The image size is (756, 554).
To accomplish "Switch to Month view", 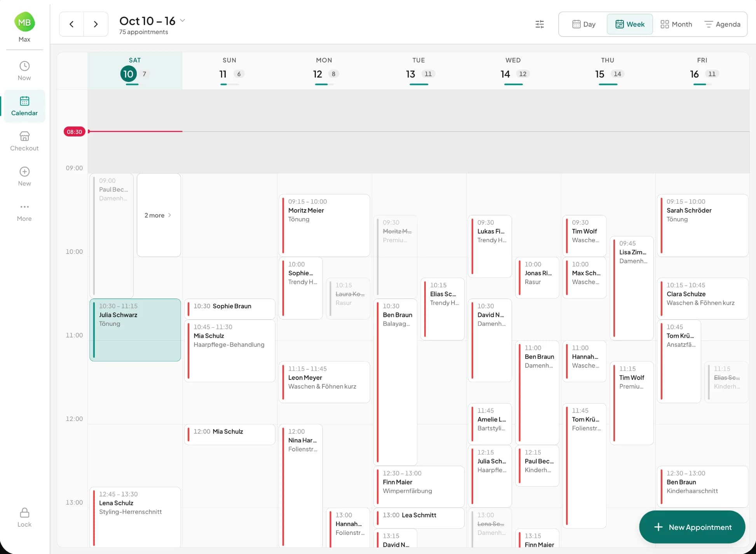I will [676, 24].
